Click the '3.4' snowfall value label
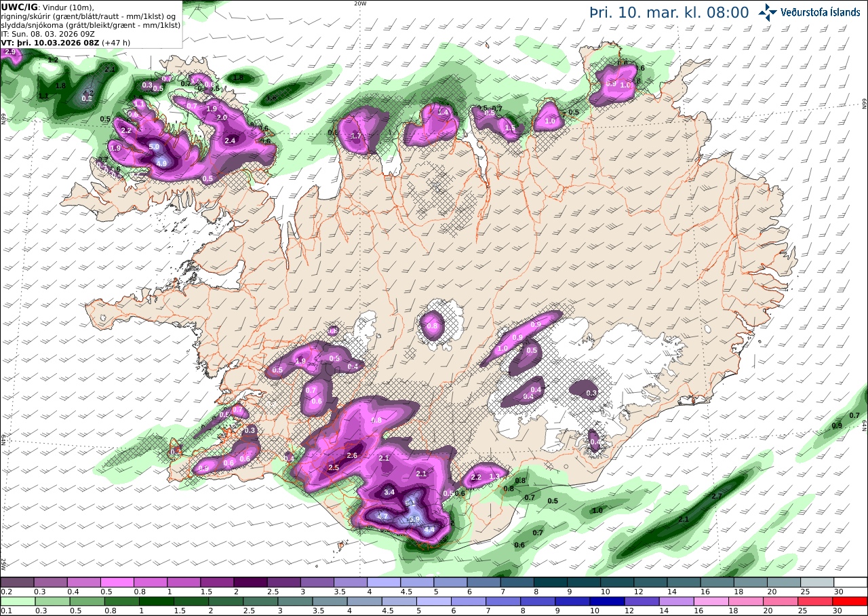This screenshot has height=616, width=868. (389, 492)
